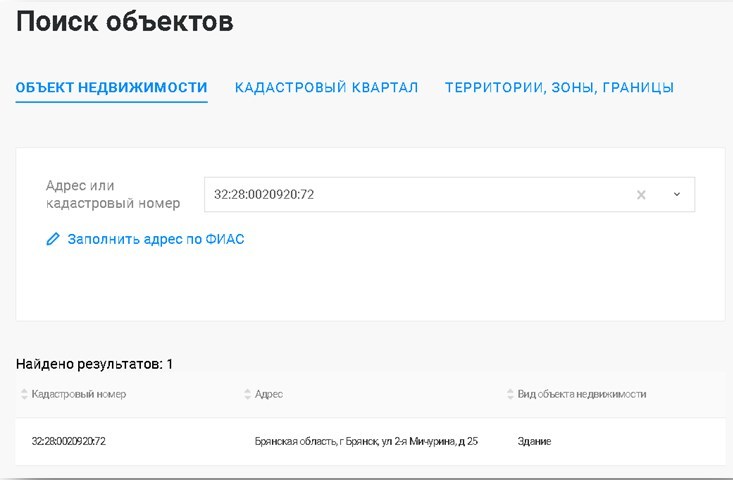Select the Территории, зоны, границы tab

click(559, 88)
